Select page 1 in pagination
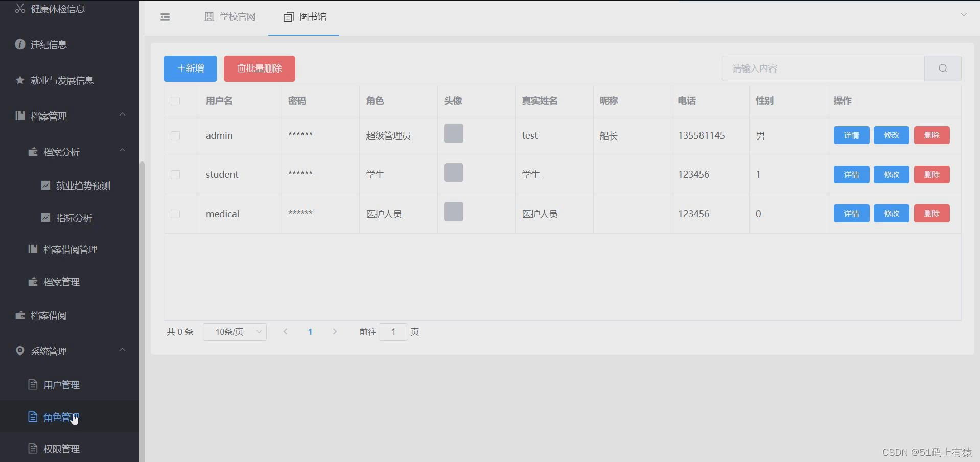The image size is (980, 462). tap(310, 332)
